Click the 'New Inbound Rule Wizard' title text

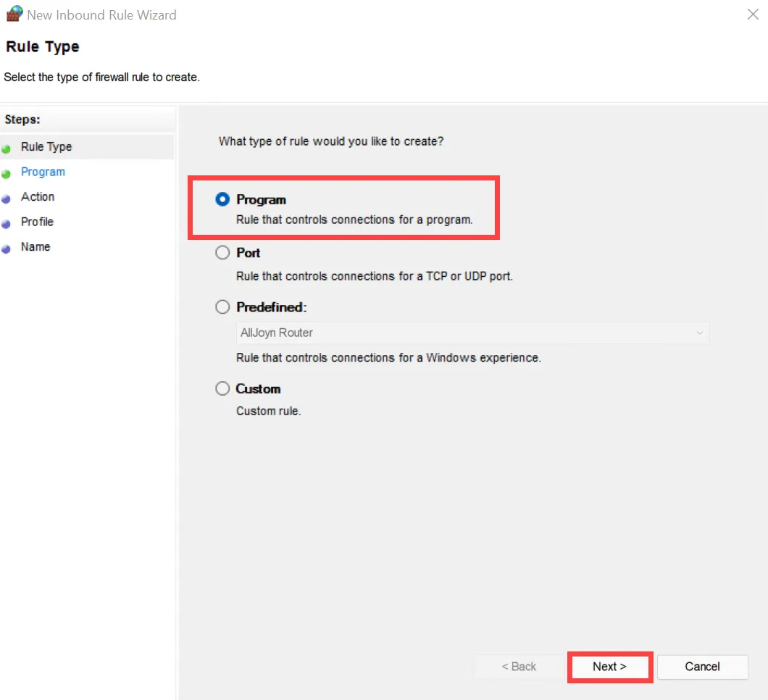(102, 14)
